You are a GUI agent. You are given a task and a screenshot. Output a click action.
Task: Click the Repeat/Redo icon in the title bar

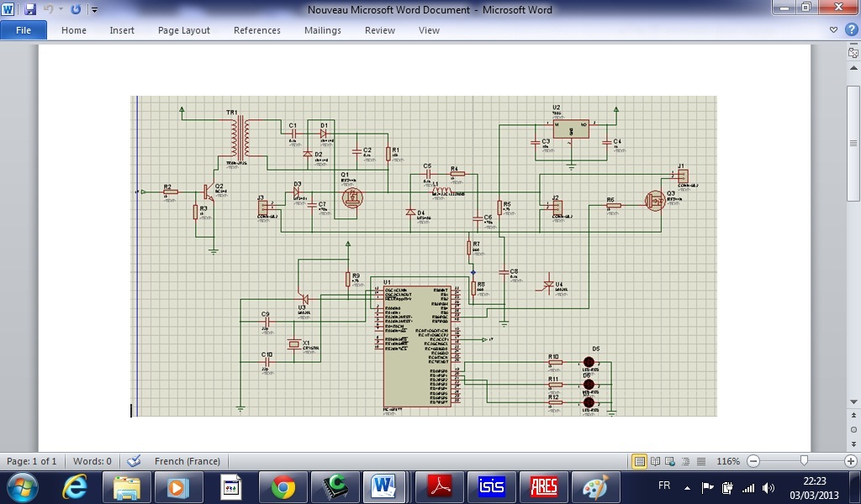76,9
